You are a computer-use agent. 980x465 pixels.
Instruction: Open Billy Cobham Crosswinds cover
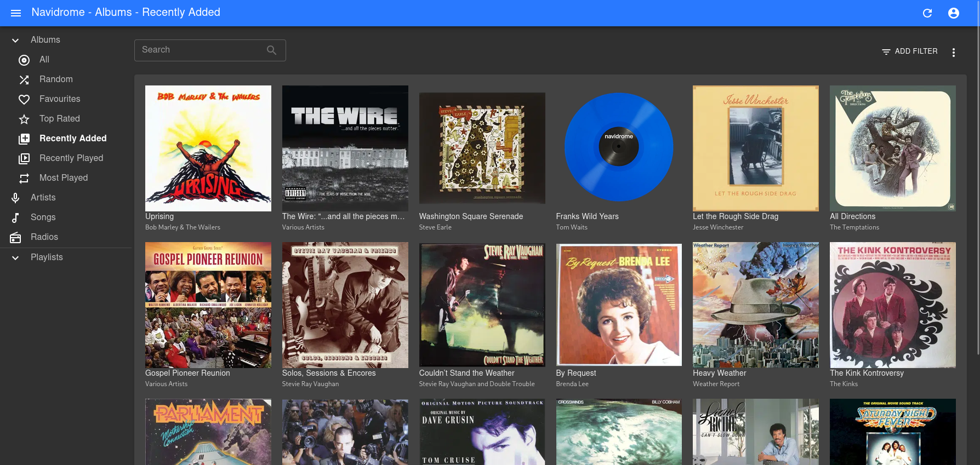click(x=619, y=432)
